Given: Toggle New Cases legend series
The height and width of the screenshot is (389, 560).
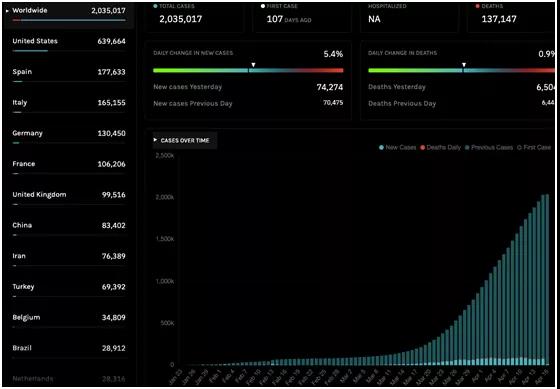Looking at the screenshot, I should pyautogui.click(x=398, y=147).
